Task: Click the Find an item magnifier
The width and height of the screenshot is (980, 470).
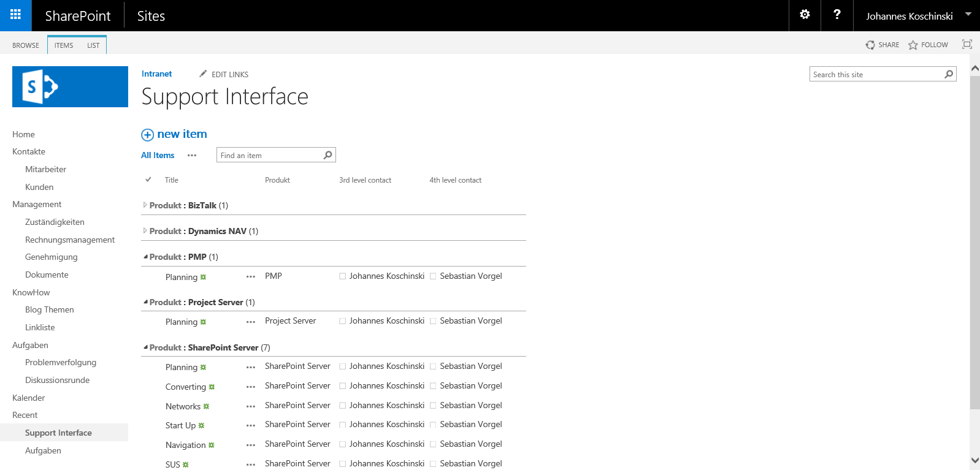Action: tap(328, 155)
